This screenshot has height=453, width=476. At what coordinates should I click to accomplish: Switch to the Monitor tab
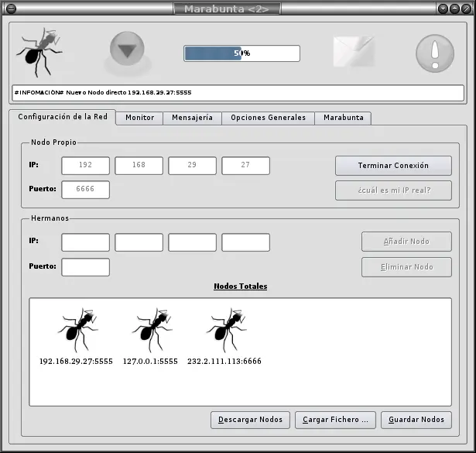click(139, 118)
